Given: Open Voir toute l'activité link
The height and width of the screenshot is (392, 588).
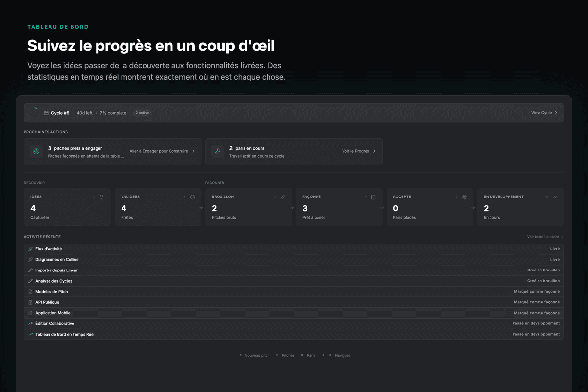Looking at the screenshot, I should (545, 237).
